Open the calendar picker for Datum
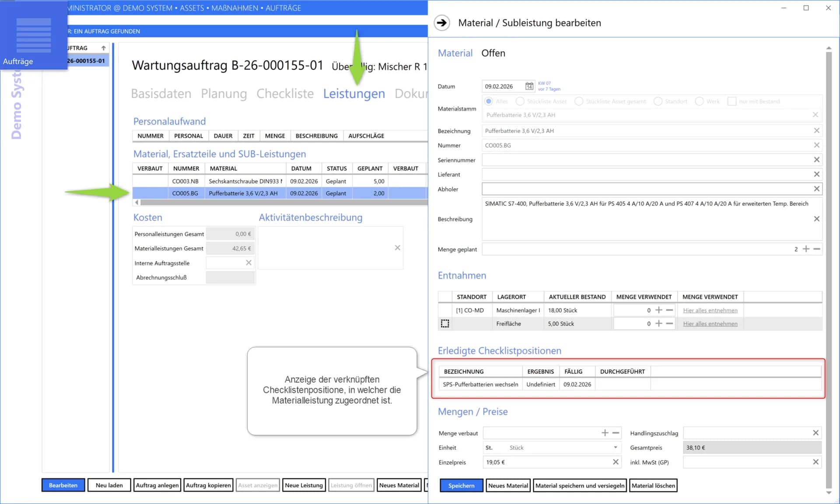The image size is (840, 504). pos(529,86)
